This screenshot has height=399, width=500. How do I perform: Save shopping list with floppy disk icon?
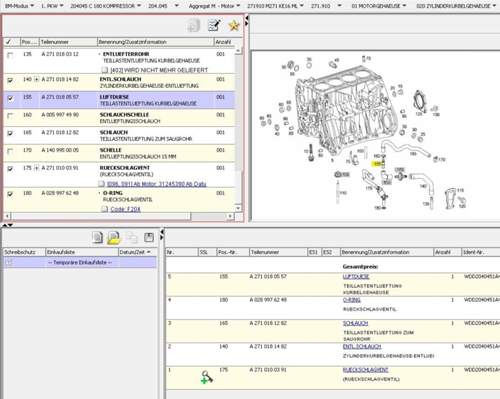point(149,237)
